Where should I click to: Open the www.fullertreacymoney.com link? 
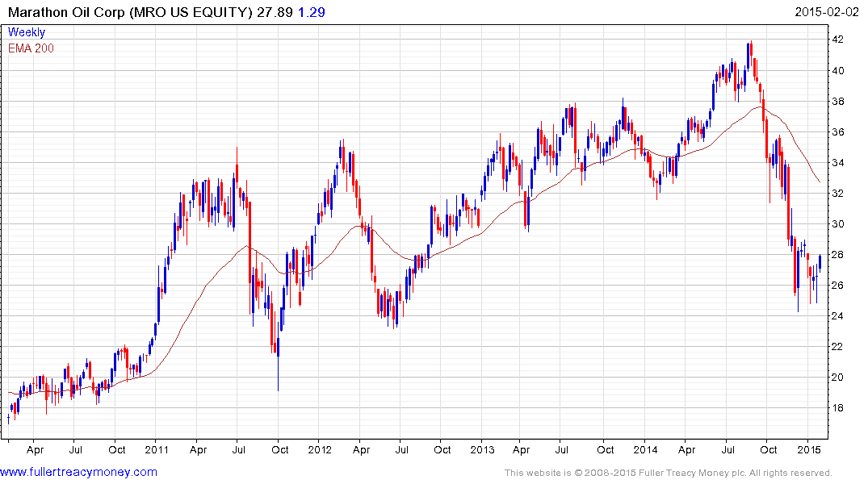point(78,472)
